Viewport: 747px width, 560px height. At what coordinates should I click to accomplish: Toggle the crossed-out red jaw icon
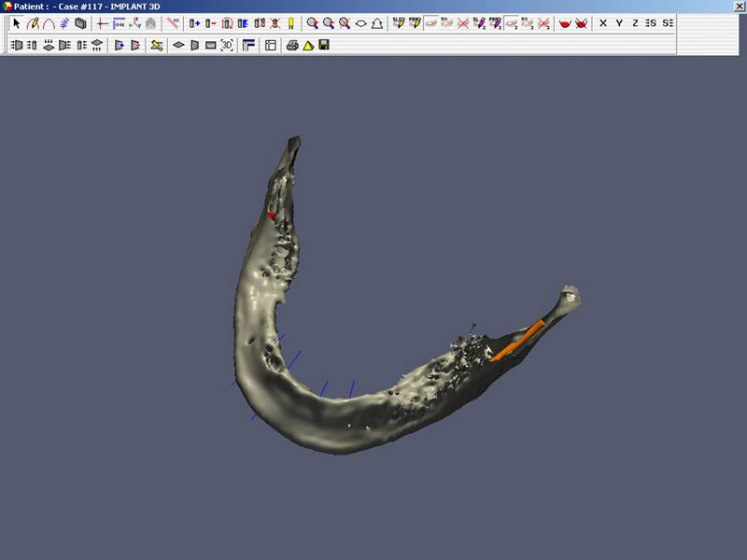point(581,22)
